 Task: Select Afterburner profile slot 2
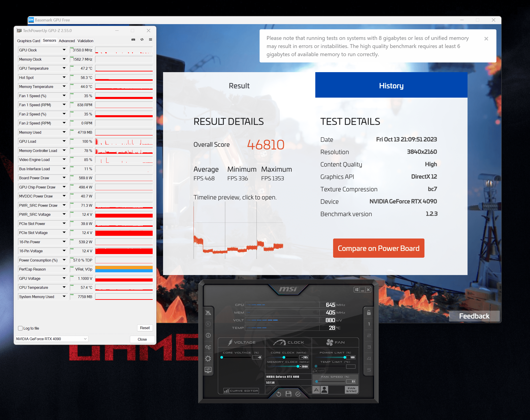[369, 335]
